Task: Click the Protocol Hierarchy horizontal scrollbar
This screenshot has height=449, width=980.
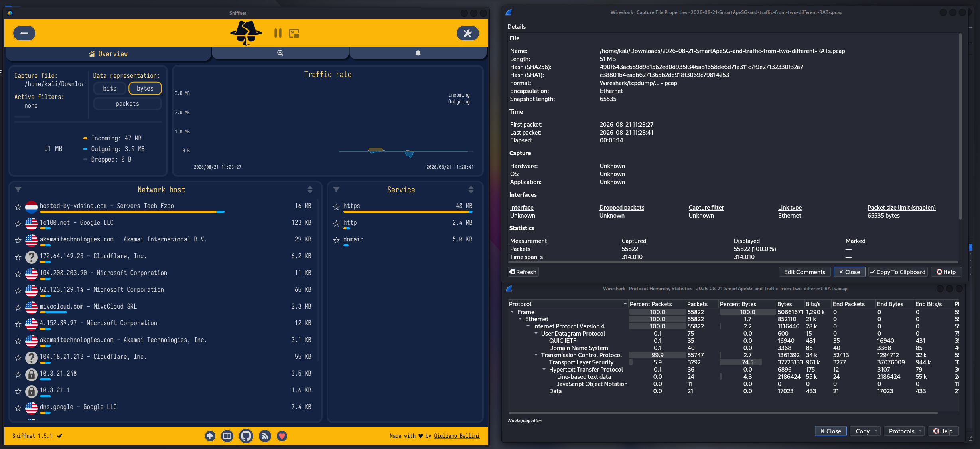Action: click(723, 413)
